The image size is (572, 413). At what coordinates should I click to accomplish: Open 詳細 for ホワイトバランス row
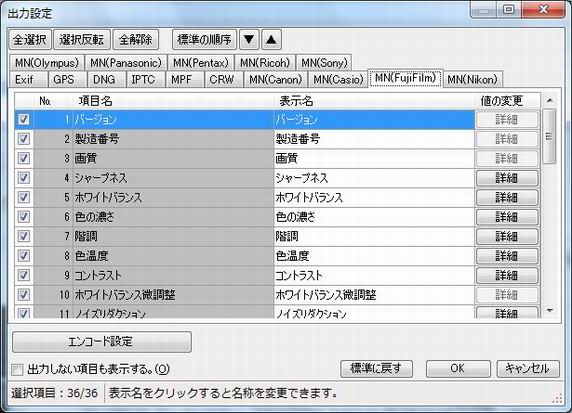(507, 197)
